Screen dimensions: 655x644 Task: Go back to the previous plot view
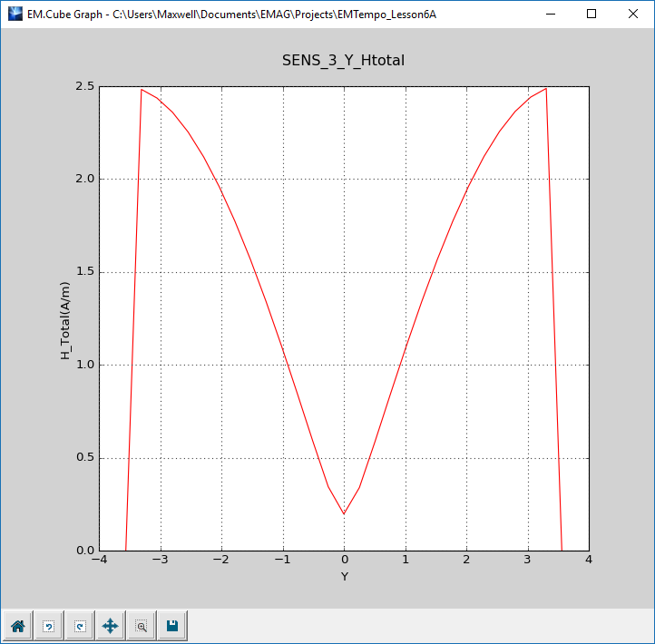49,626
